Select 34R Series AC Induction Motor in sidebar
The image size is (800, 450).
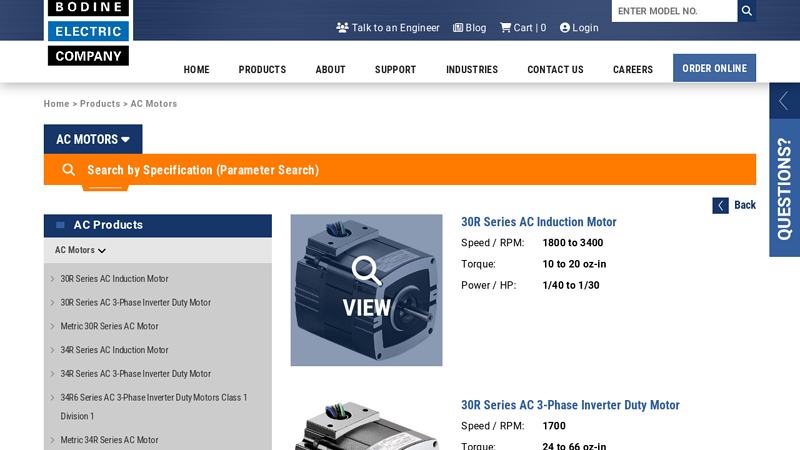114,350
